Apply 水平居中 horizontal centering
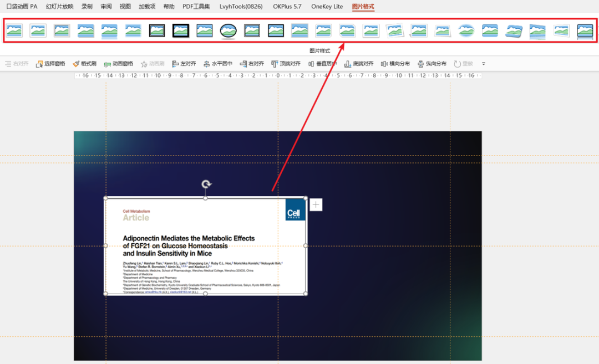Viewport: 599px width, 364px height. (217, 64)
